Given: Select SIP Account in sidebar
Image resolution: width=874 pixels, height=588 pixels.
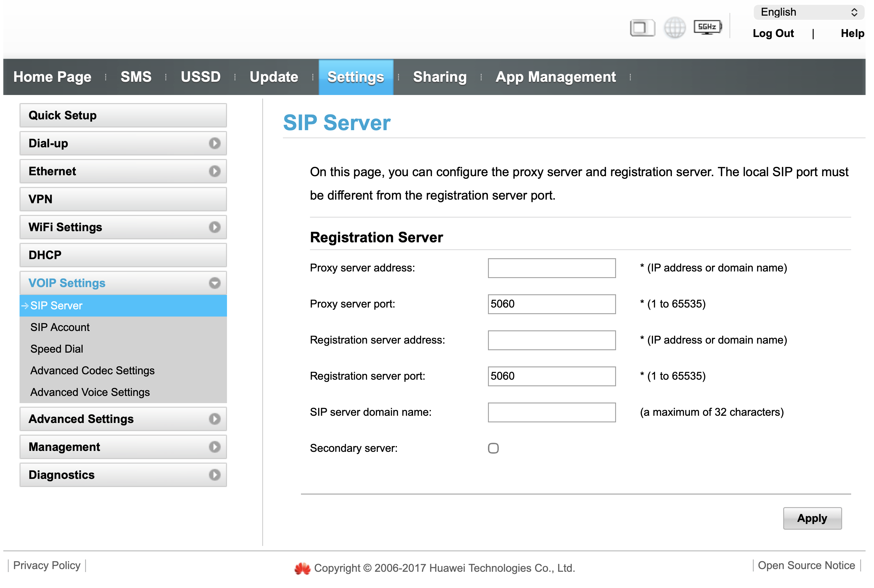Looking at the screenshot, I should (x=60, y=327).
